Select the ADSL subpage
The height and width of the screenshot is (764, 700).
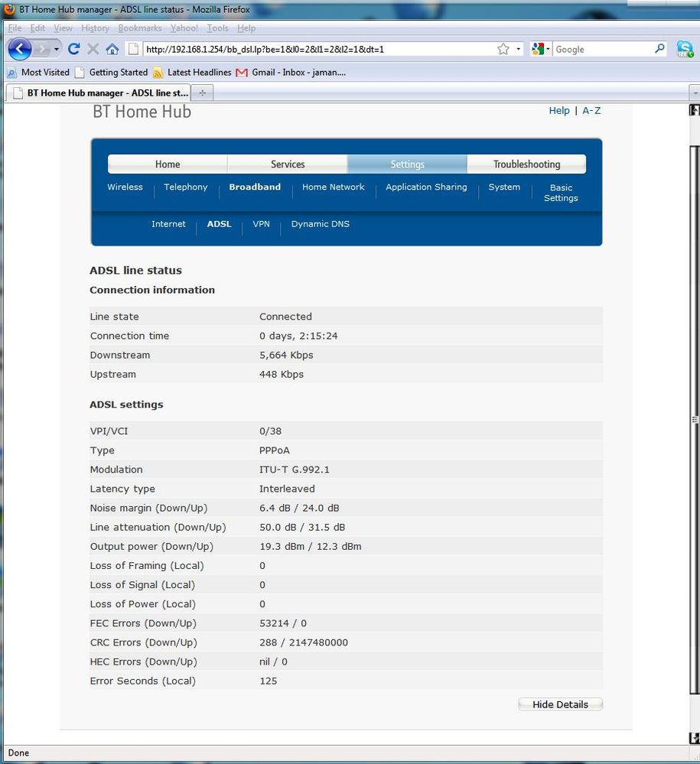pyautogui.click(x=220, y=224)
